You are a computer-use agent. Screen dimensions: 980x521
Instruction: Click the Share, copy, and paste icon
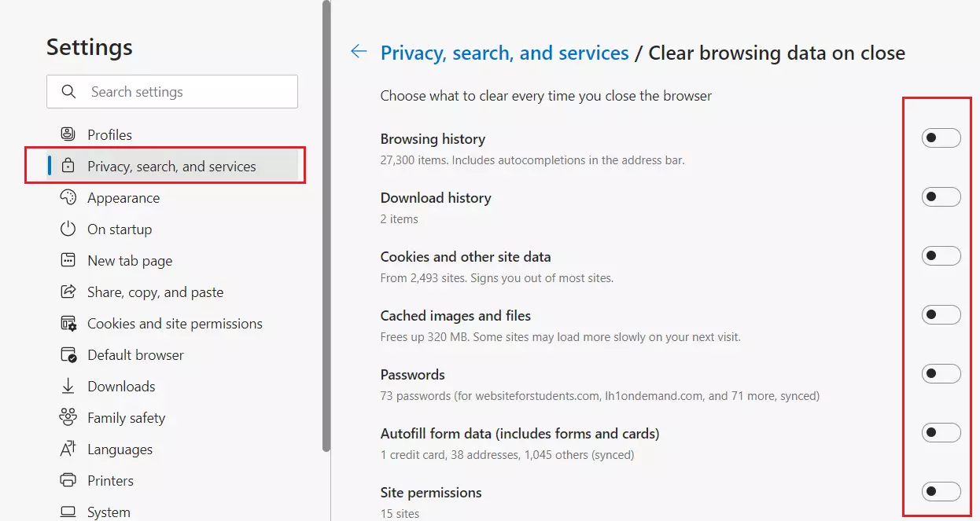(68, 292)
